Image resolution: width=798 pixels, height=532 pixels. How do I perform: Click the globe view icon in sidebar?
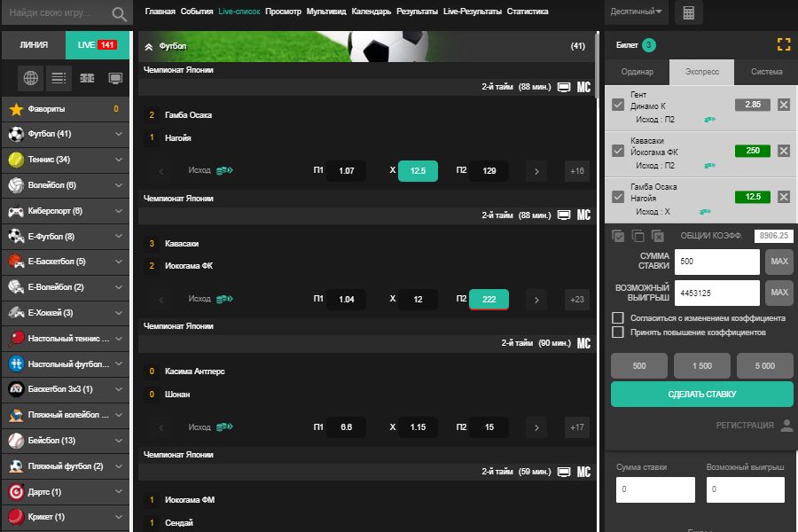point(31,78)
